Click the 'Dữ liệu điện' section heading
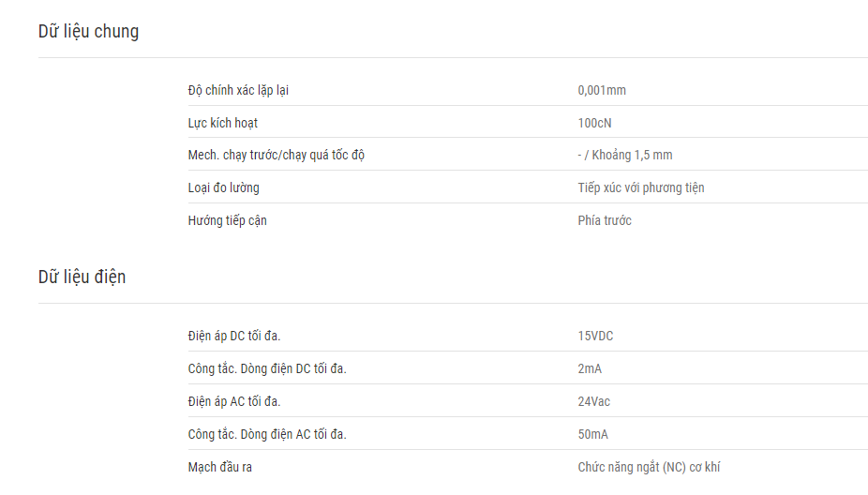This screenshot has width=868, height=495. [82, 277]
